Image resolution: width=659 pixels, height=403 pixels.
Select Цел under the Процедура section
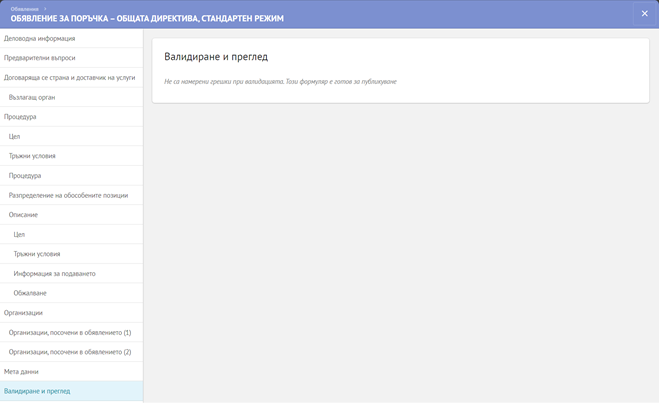(15, 136)
